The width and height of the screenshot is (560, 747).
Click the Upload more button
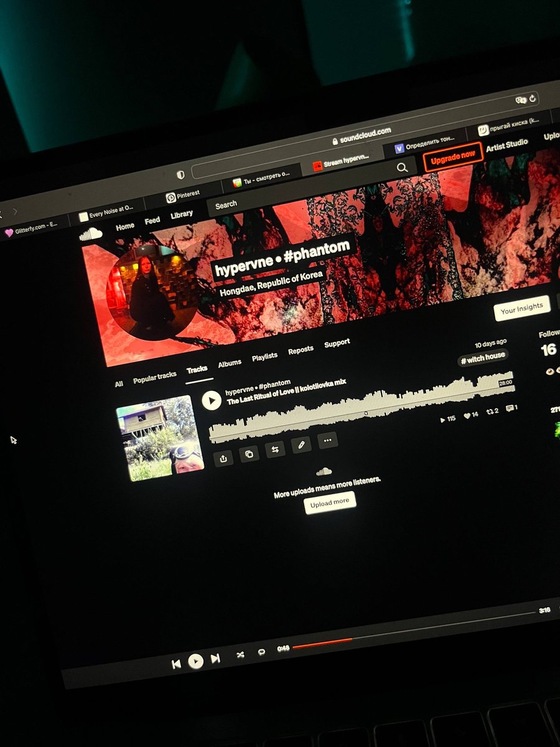(330, 502)
